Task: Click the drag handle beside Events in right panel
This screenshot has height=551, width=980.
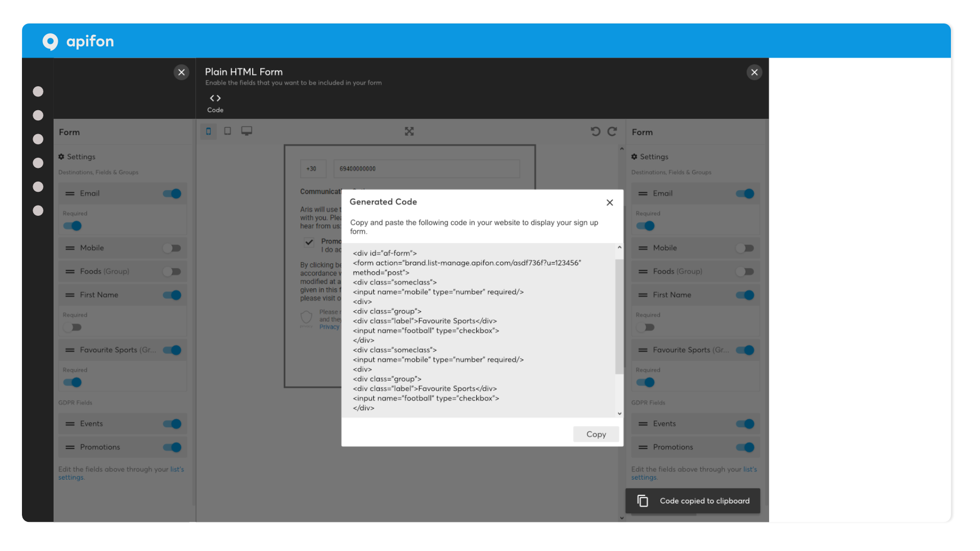Action: pyautogui.click(x=643, y=424)
